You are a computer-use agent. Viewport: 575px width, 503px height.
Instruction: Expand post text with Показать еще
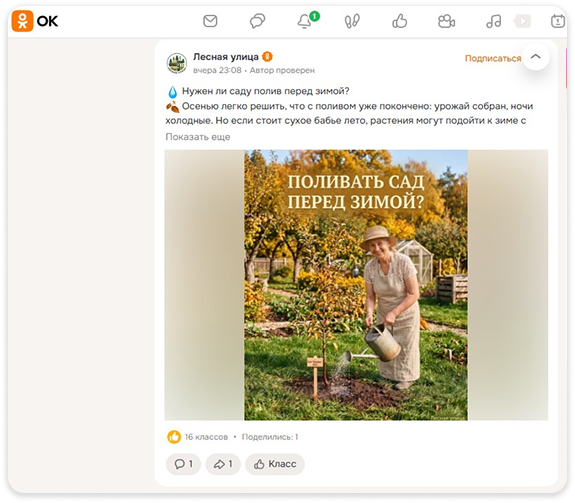tap(198, 137)
